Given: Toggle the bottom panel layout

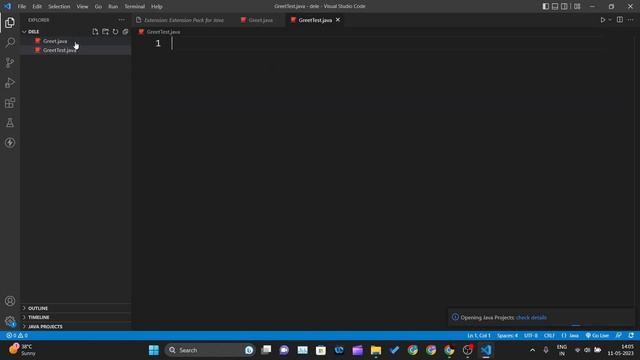Looking at the screenshot, I should 555,6.
